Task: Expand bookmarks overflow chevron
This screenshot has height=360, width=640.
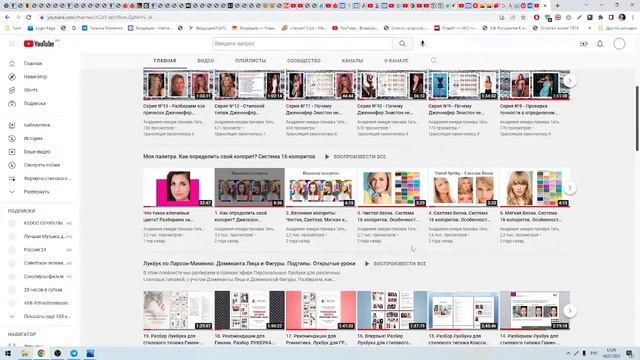Action: [x=589, y=28]
